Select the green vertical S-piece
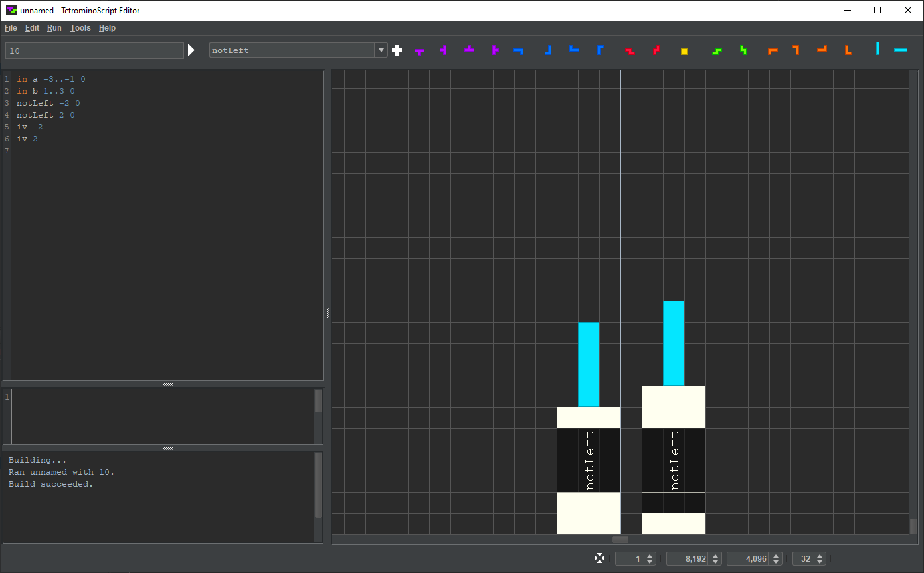 coord(743,50)
